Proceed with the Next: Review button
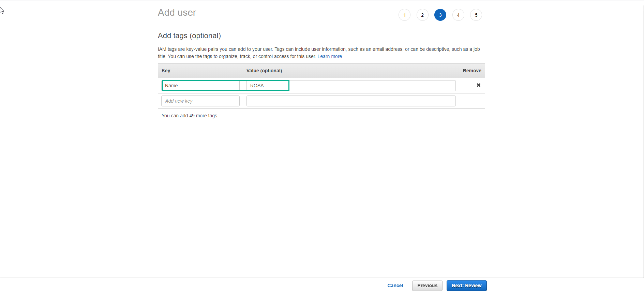 point(466,285)
